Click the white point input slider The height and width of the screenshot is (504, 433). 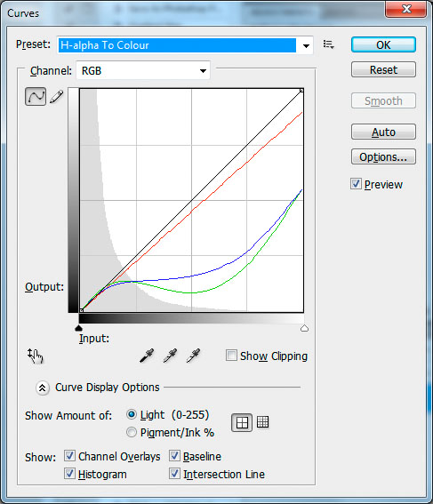(x=304, y=328)
